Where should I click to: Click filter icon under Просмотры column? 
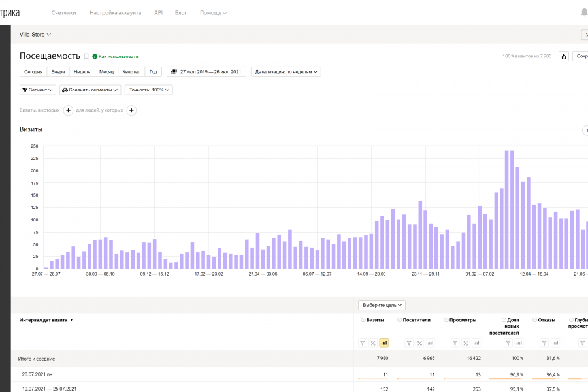pos(455,342)
